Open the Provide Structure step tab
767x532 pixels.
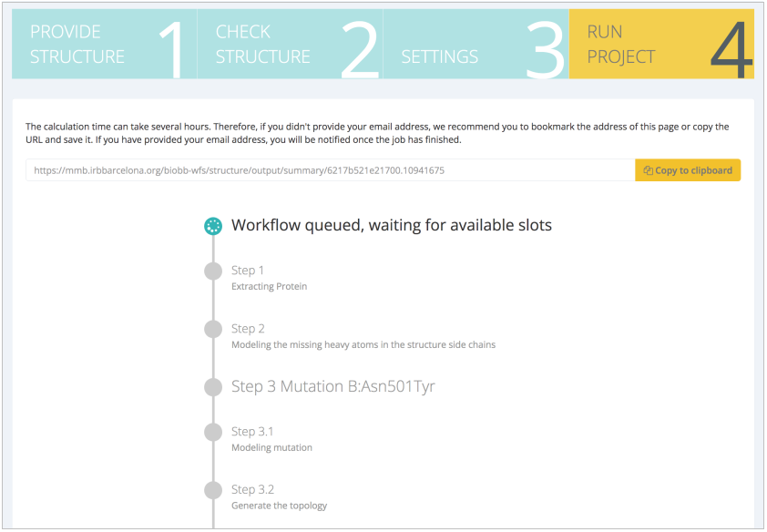[x=104, y=44]
